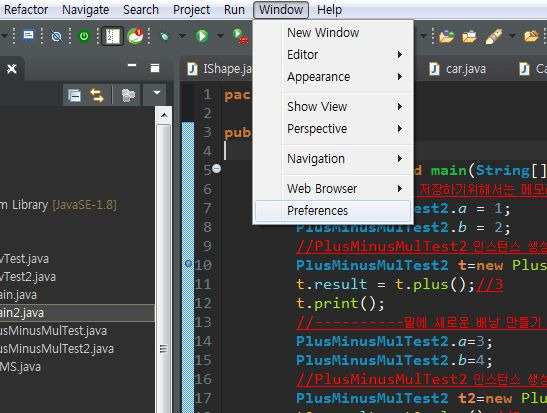Image resolution: width=547 pixels, height=413 pixels.
Task: Select the highlighted ain2.java file
Action: coord(77,313)
